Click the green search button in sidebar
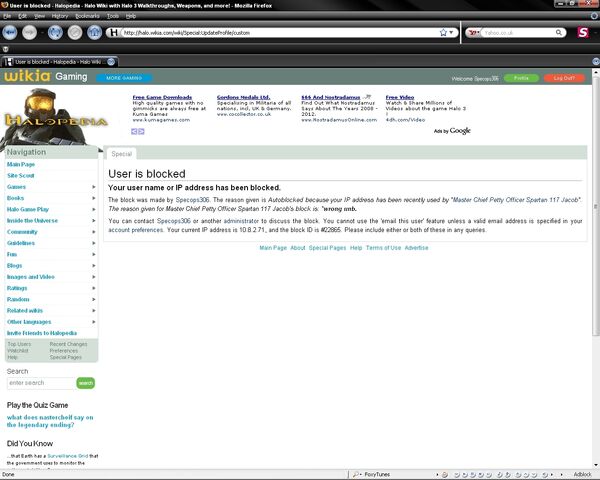This screenshot has height=480, width=600. 86,383
